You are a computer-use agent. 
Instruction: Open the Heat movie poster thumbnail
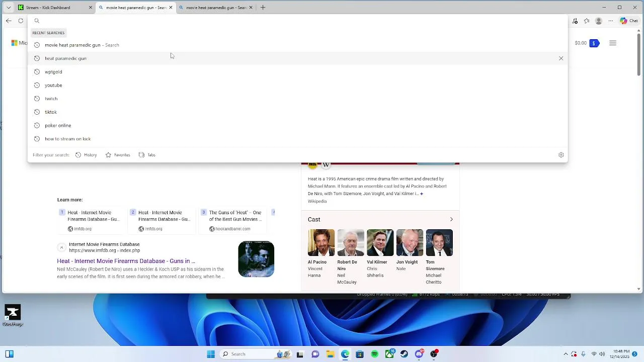[256, 259]
